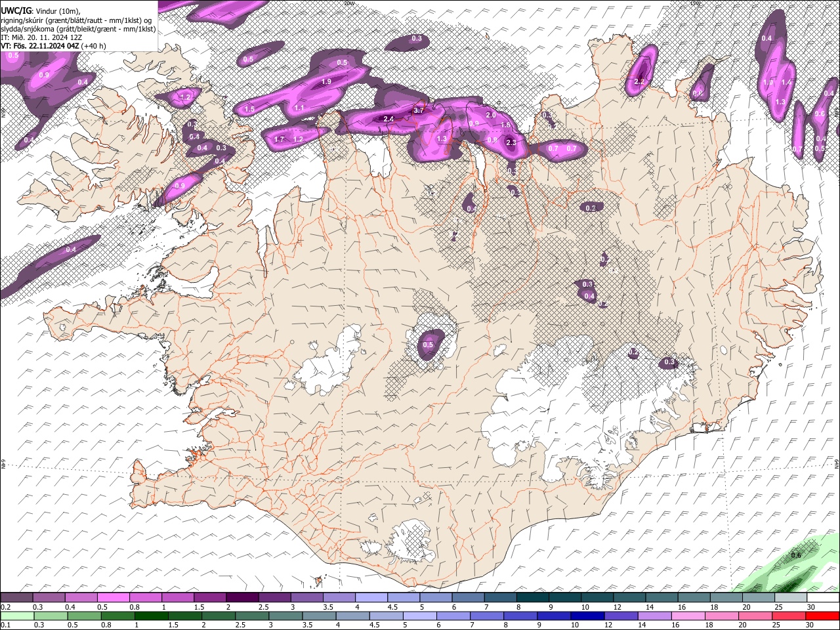
Task: Click the 'IT: Mið. 20. 11. 2024 12Z' initial time text
Action: (41, 37)
